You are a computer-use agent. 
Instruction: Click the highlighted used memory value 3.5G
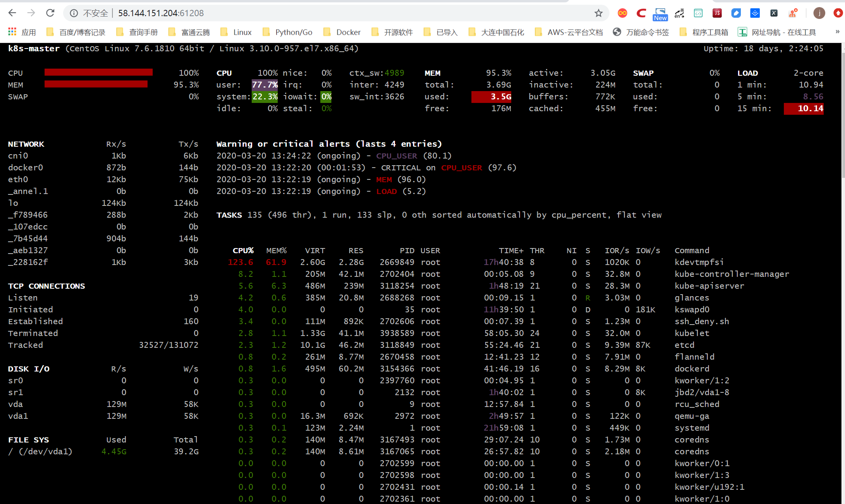(x=492, y=97)
